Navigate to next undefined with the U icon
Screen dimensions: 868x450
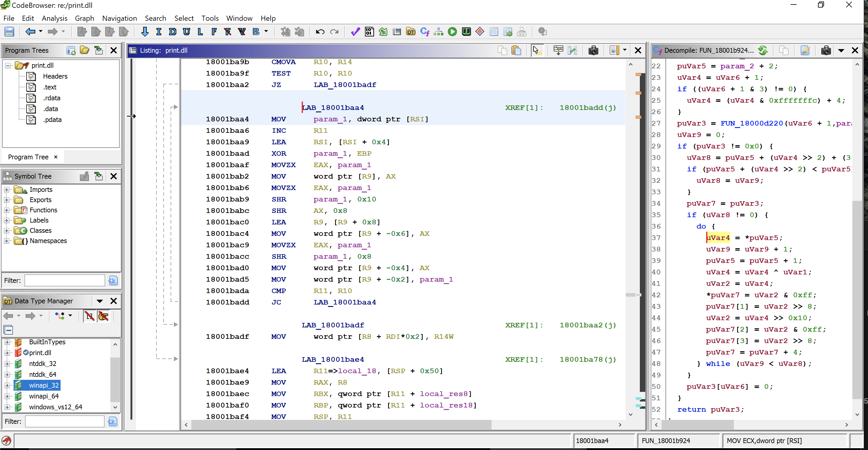(x=186, y=32)
